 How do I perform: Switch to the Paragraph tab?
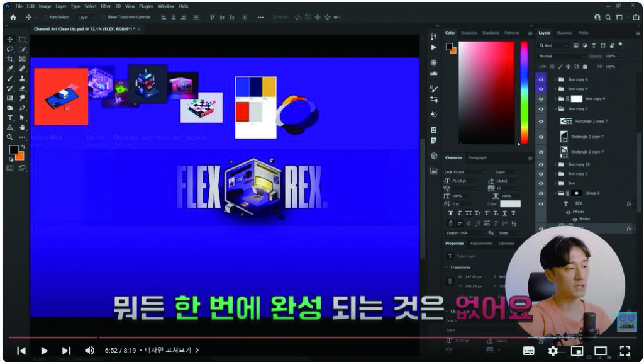point(477,157)
